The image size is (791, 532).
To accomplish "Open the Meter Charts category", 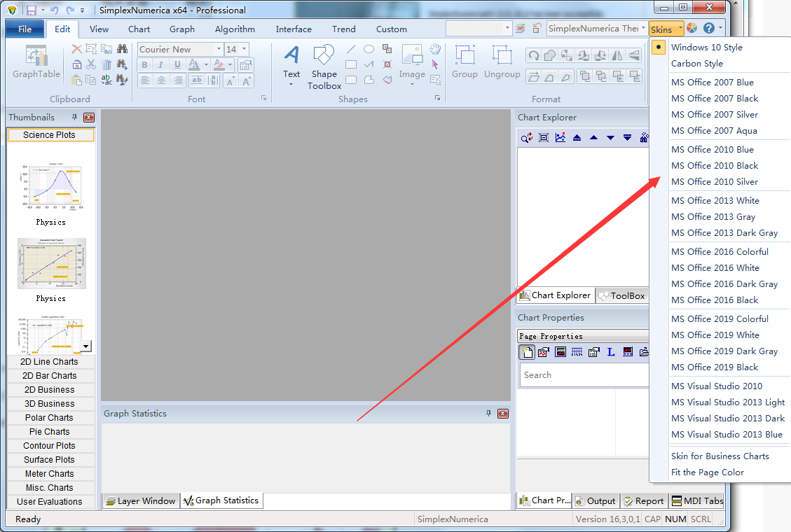I will click(50, 474).
